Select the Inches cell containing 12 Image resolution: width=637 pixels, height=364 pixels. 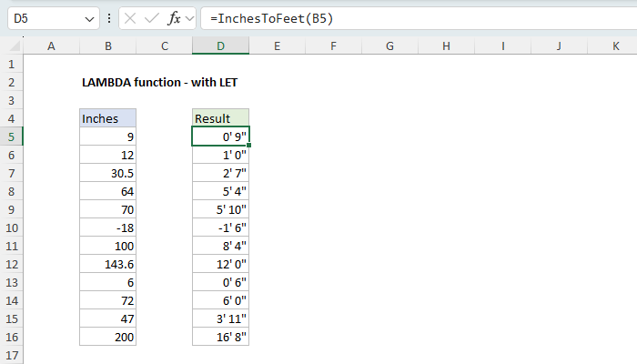(x=108, y=156)
